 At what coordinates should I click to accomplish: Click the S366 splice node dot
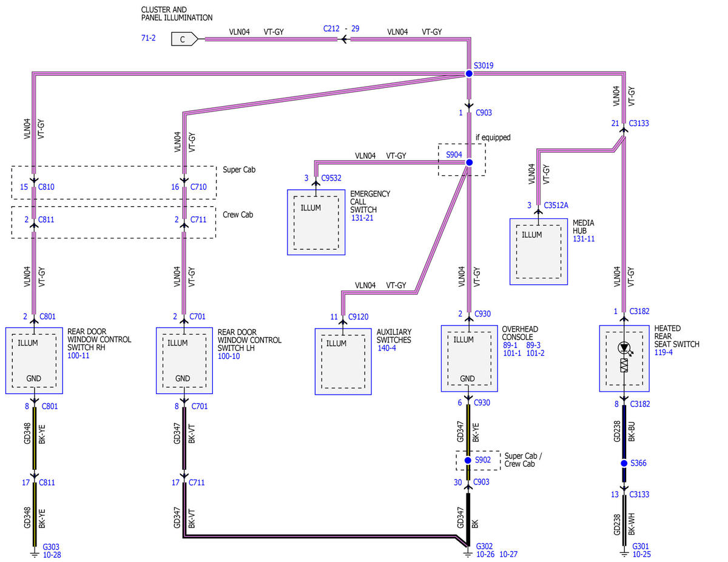pos(624,463)
